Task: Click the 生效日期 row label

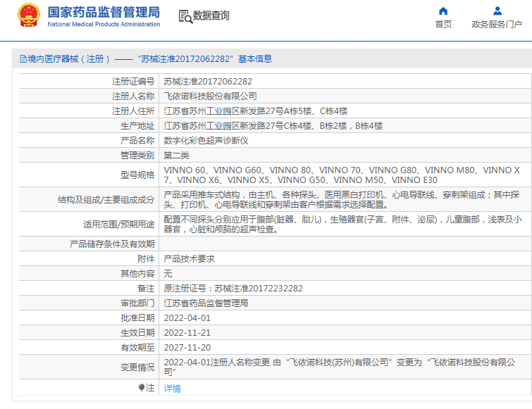Action: [x=137, y=333]
